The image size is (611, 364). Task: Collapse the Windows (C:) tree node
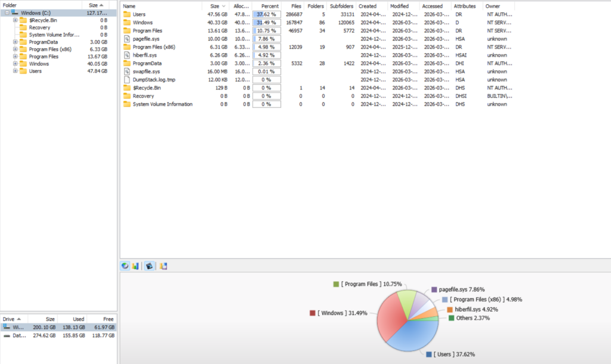pos(7,13)
